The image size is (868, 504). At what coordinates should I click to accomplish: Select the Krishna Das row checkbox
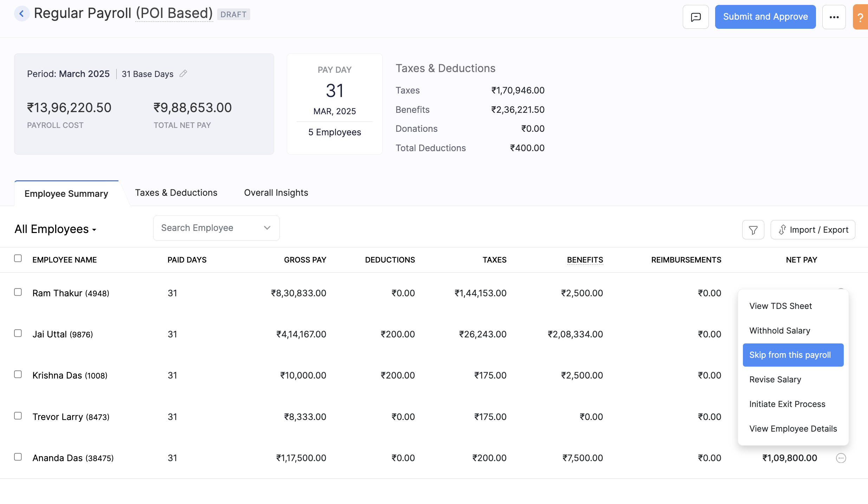pyautogui.click(x=18, y=374)
